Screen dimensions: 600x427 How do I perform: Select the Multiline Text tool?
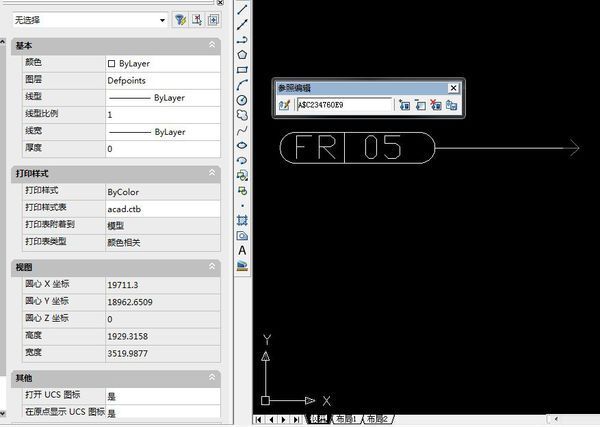click(242, 250)
